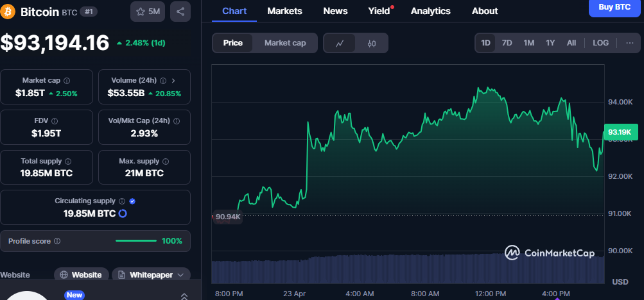Click the $93,194.16 price text

pos(55,42)
